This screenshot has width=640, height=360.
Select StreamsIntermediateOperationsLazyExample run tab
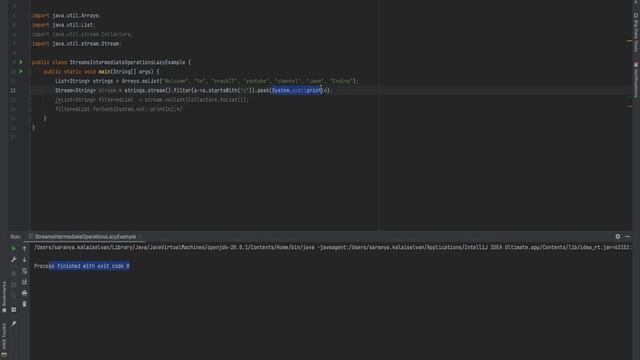click(x=85, y=237)
